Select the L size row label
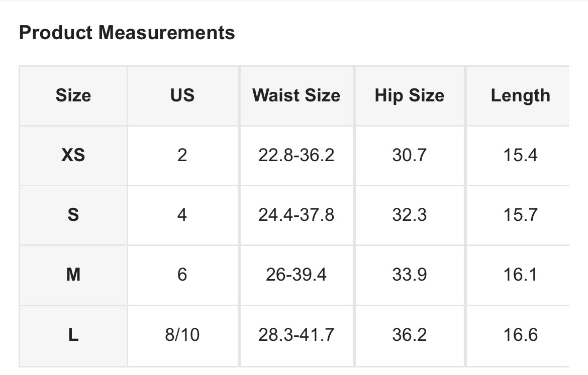The height and width of the screenshot is (375, 588). pos(73,334)
